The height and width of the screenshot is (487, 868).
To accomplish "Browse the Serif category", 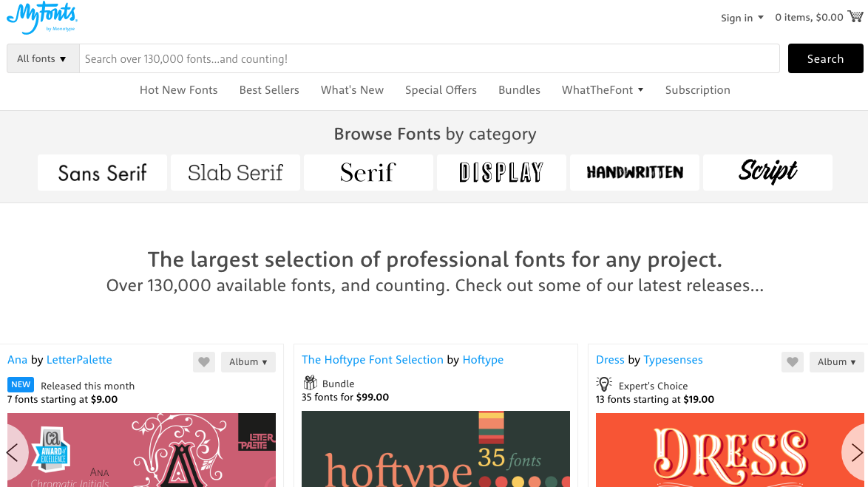I will [369, 173].
